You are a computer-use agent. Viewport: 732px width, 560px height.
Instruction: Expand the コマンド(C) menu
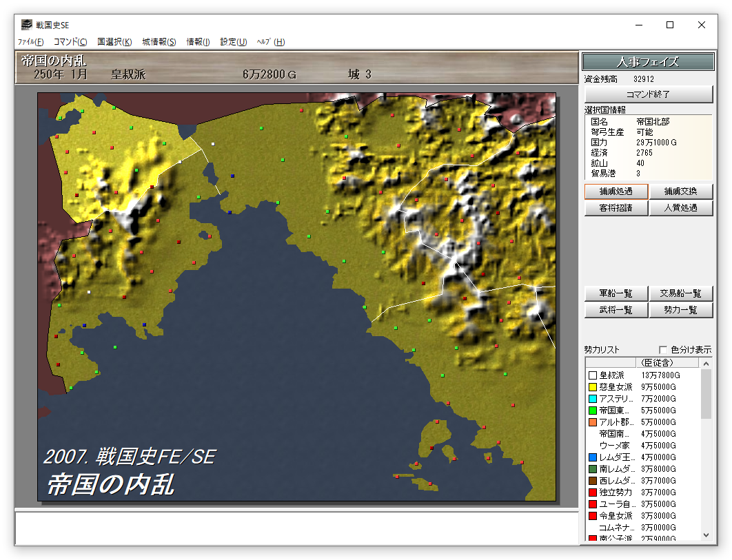(70, 42)
